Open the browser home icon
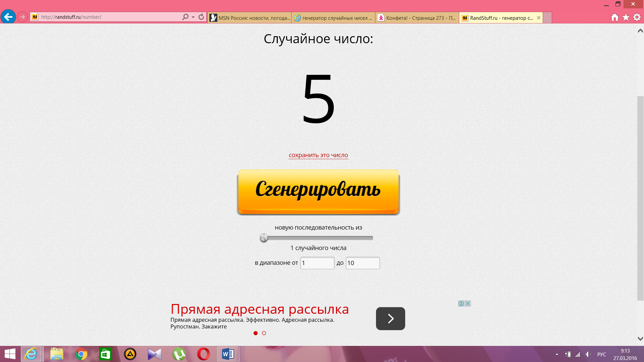644x362 pixels. point(614,17)
